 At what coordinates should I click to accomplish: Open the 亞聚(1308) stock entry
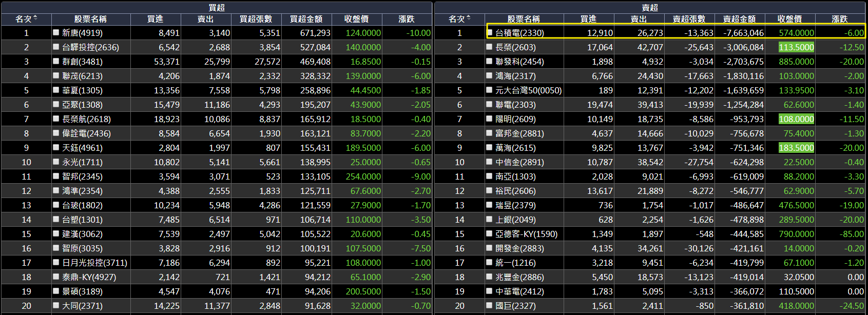click(x=82, y=105)
